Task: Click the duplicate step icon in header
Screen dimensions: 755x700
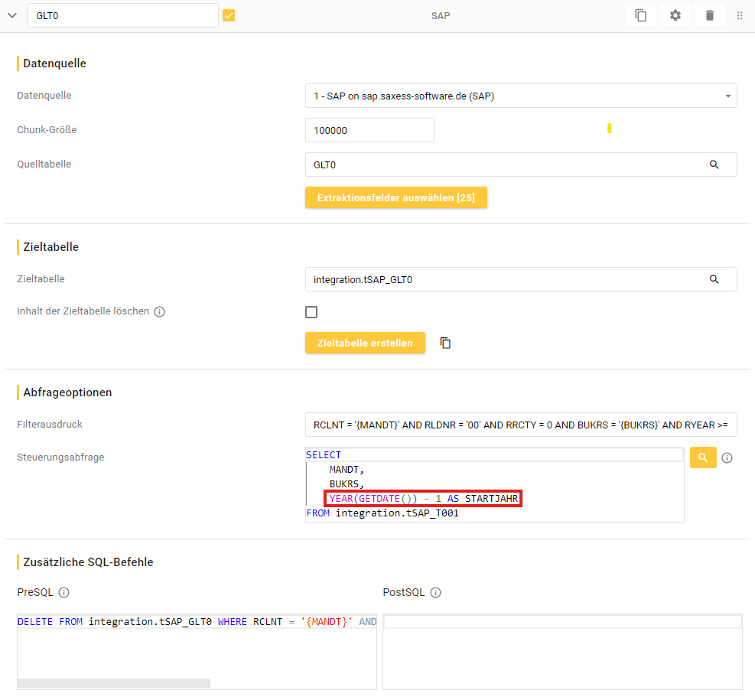Action: pyautogui.click(x=640, y=15)
